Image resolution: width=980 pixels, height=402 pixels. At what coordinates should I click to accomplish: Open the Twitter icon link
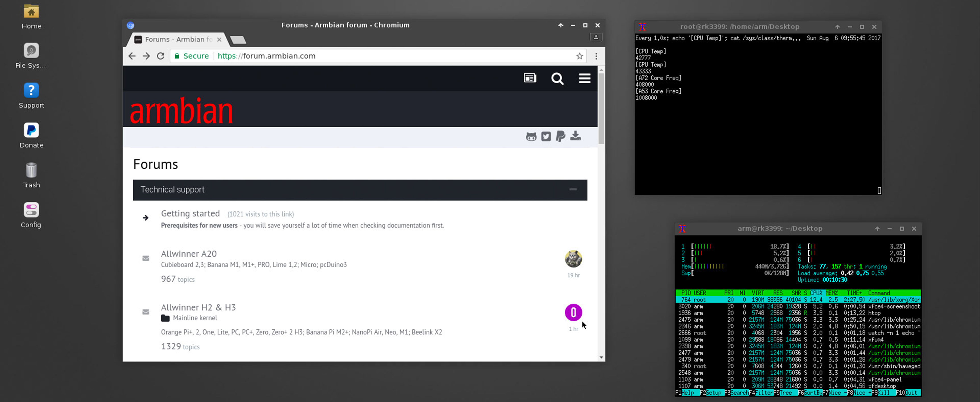coord(546,136)
